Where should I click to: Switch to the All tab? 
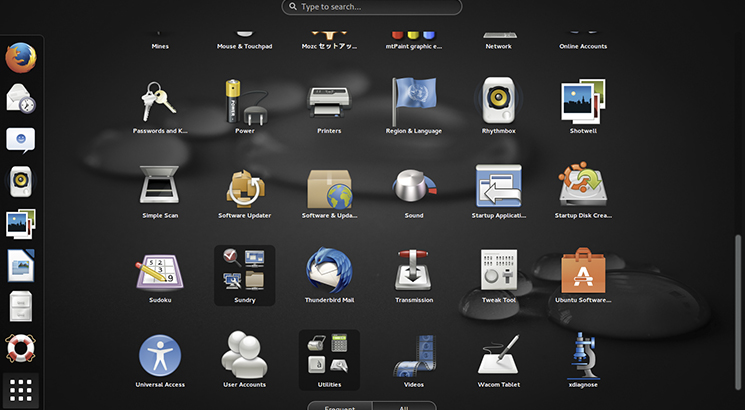[404, 405]
